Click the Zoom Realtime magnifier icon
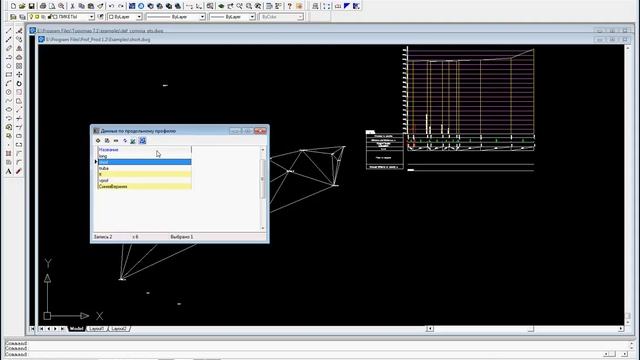Screen dimensions: 640x360 point(239,6)
